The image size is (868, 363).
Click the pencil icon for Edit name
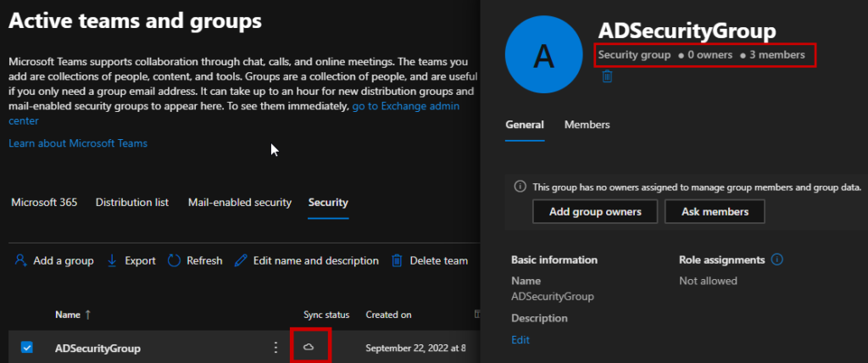click(x=241, y=260)
